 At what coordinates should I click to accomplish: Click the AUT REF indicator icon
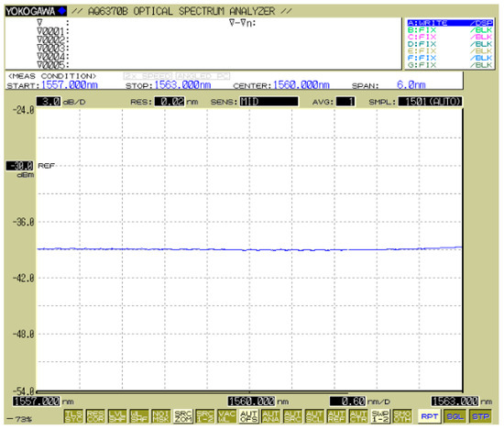336,416
